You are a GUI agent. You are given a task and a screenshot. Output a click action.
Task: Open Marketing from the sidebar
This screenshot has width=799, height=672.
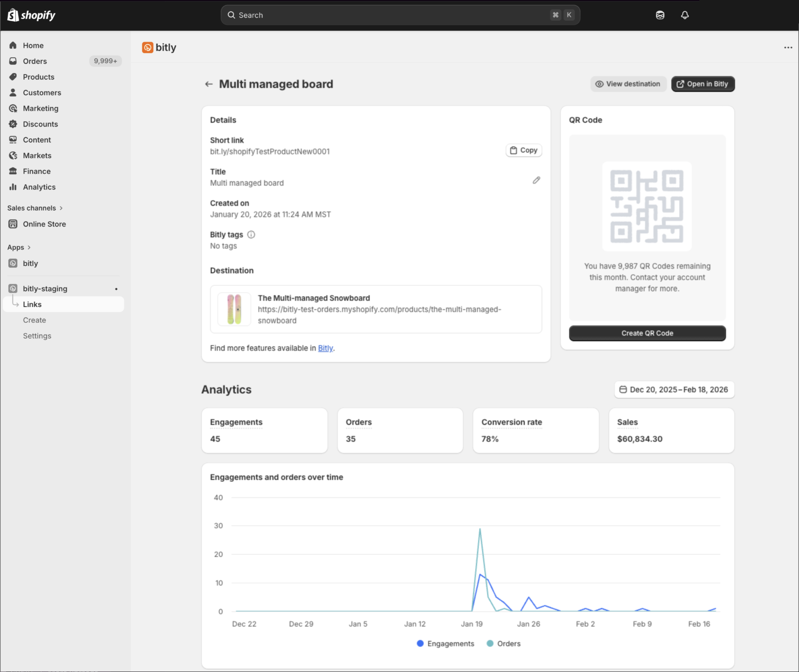tap(40, 108)
